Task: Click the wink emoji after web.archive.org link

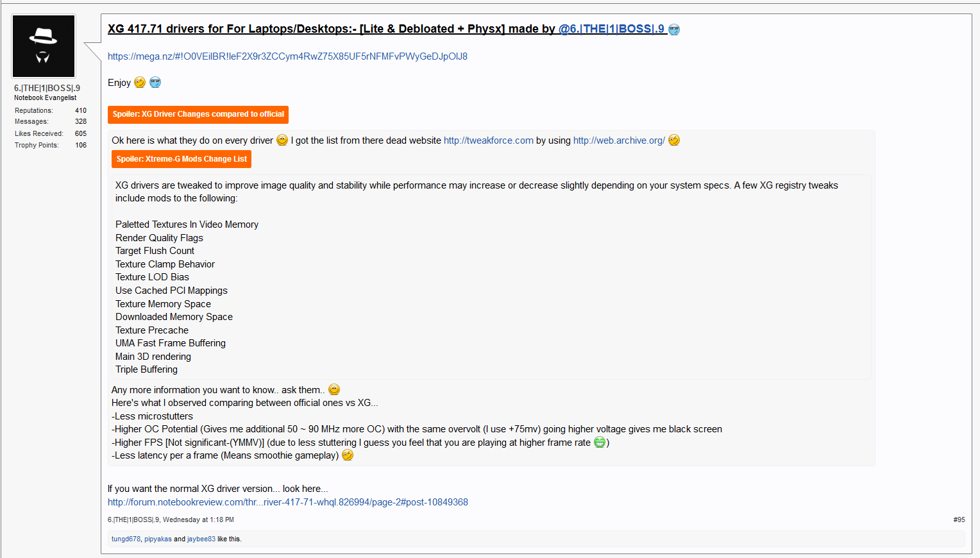Action: pos(674,140)
